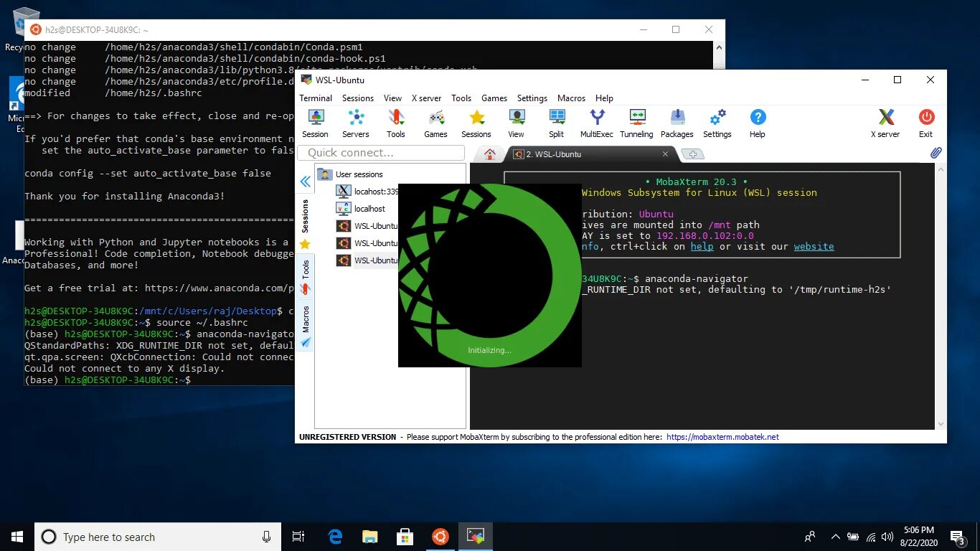Click the MobaXterm terminal vertical scrollbar
The height and width of the screenshot is (551, 980).
940,296
